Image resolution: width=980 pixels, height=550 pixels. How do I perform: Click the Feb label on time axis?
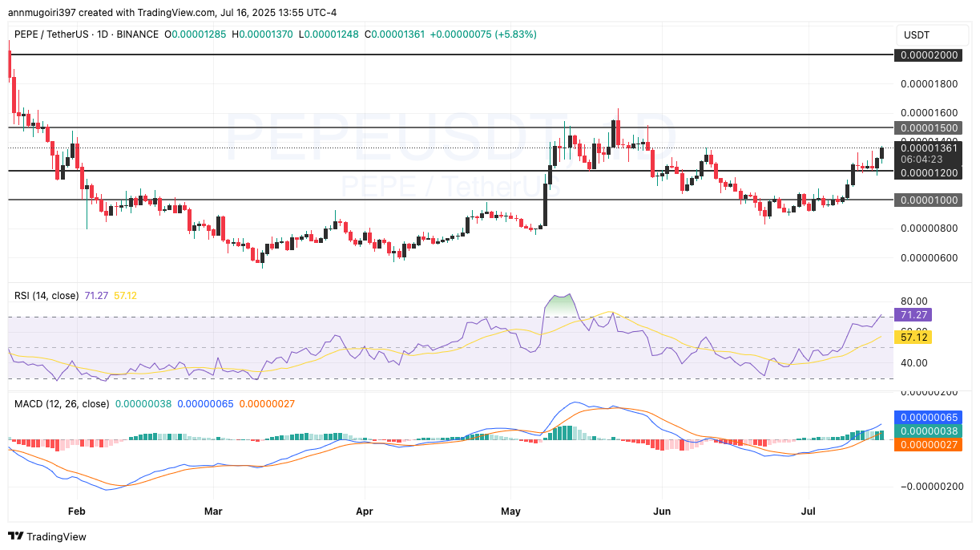coord(76,511)
